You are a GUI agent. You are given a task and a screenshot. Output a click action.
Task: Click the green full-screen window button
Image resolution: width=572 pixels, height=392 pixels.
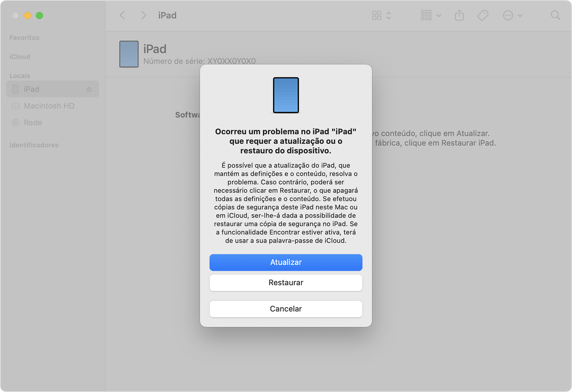(x=40, y=15)
